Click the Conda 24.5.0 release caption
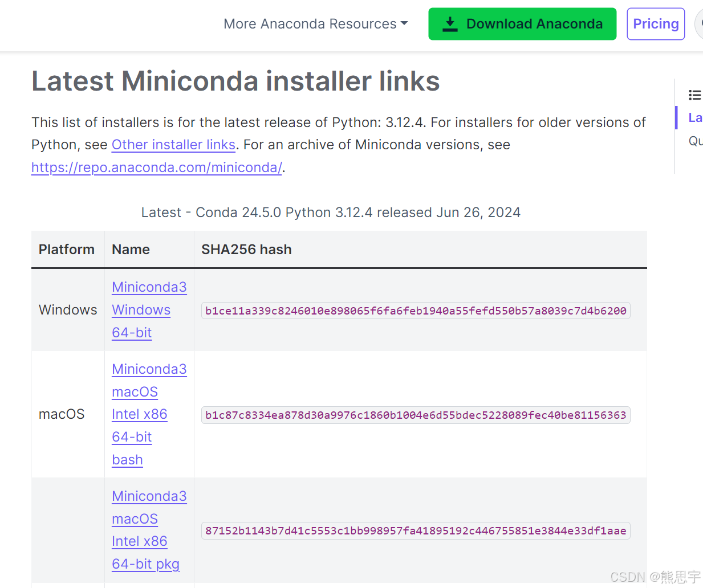 pyautogui.click(x=331, y=213)
